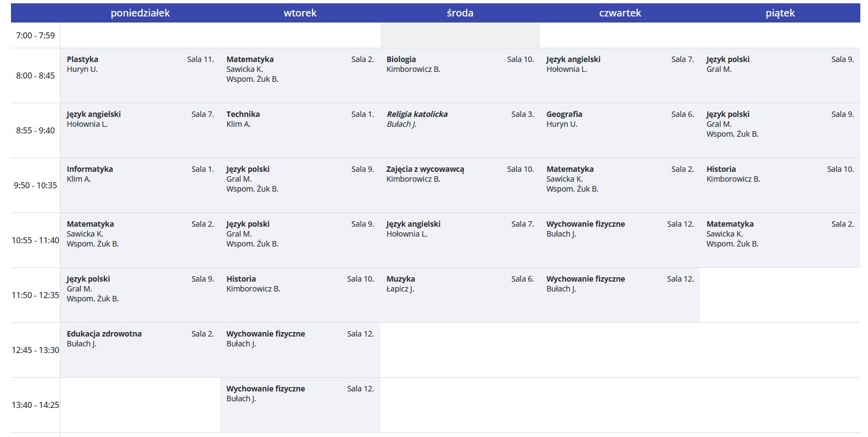Select the Edukacja zdrowotna lesson
This screenshot has height=437, width=868.
(x=104, y=334)
